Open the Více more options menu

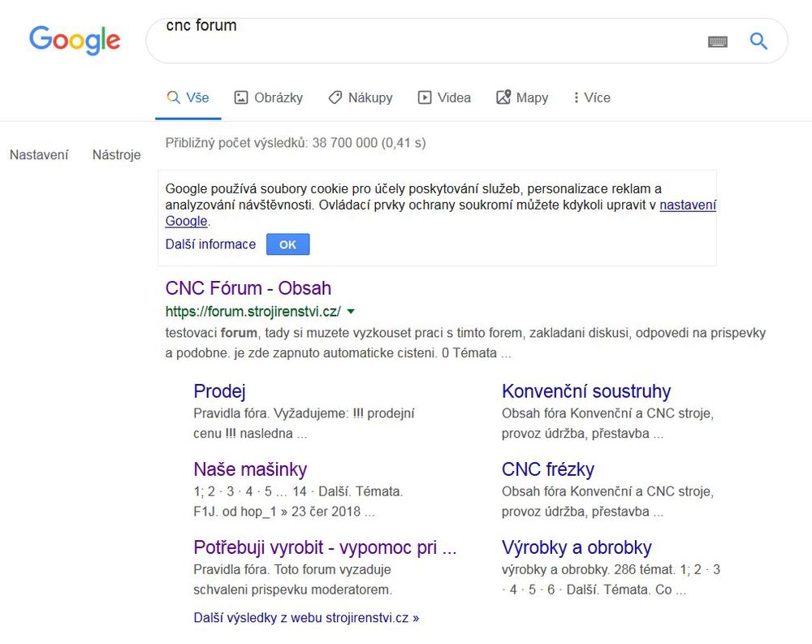(591, 97)
